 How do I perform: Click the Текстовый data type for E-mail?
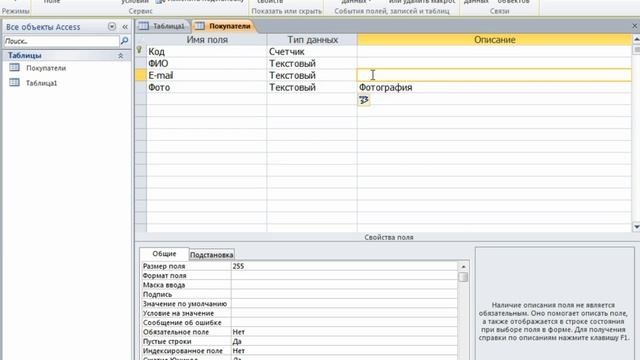(x=312, y=75)
